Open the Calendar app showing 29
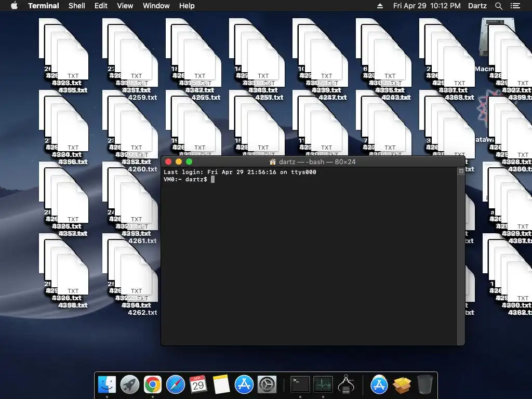The image size is (532, 399). 198,385
